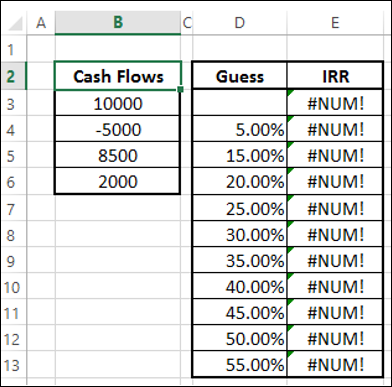Click the select-all corner triangle
Image resolution: width=392 pixels, height=387 pixels.
tap(14, 23)
